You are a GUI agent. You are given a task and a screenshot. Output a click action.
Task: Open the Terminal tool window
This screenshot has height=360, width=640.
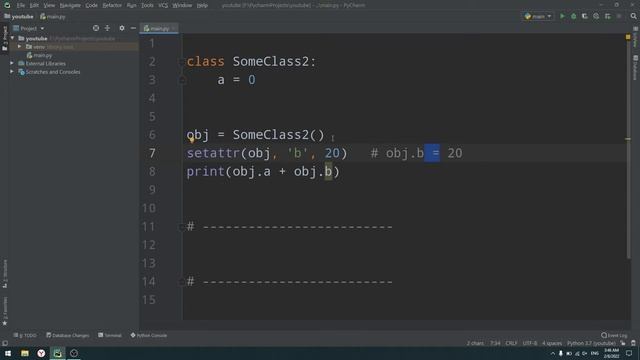pyautogui.click(x=110, y=335)
